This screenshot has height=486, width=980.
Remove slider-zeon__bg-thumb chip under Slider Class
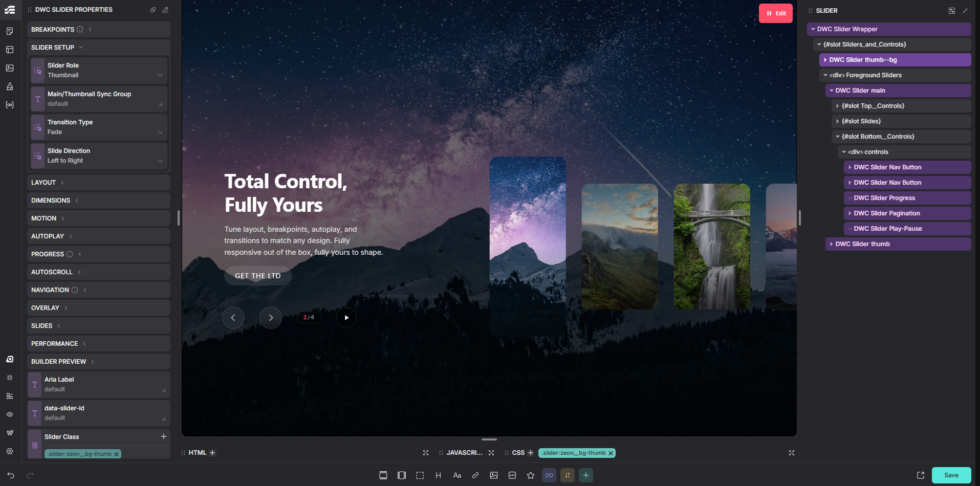(116, 454)
